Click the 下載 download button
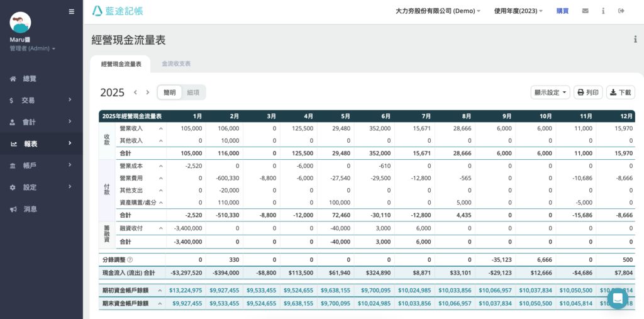Screen dimensions: 644x319 click(620, 92)
